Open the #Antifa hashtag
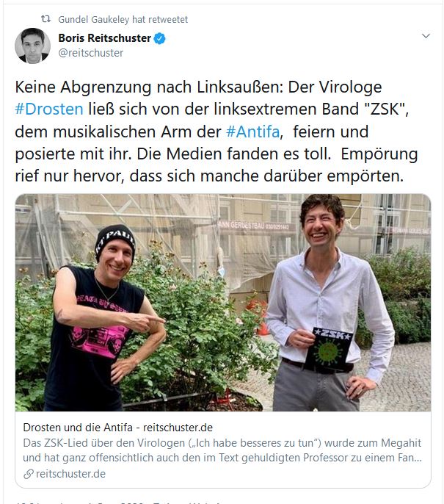This screenshot has width=444, height=504. pyautogui.click(x=253, y=132)
